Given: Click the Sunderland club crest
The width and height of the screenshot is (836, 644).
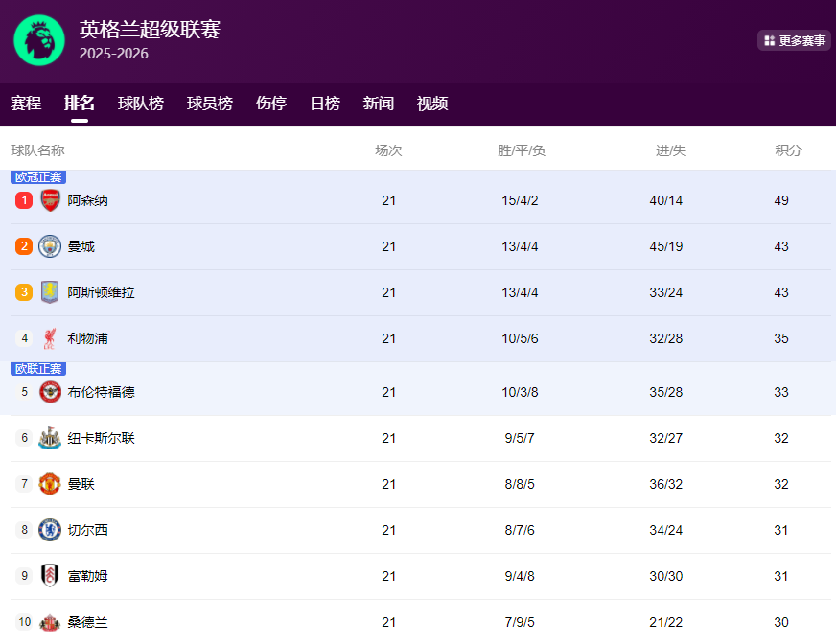Looking at the screenshot, I should coord(50,622).
